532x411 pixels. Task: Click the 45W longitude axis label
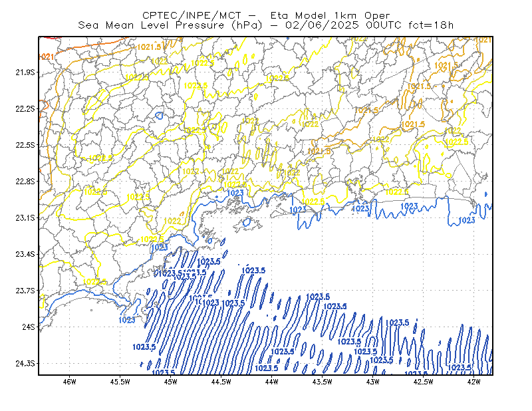[171, 382]
